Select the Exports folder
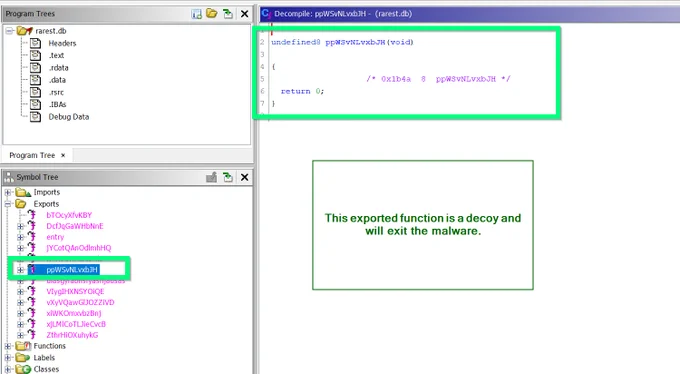Viewport: 680px width, 374px height. tap(46, 204)
